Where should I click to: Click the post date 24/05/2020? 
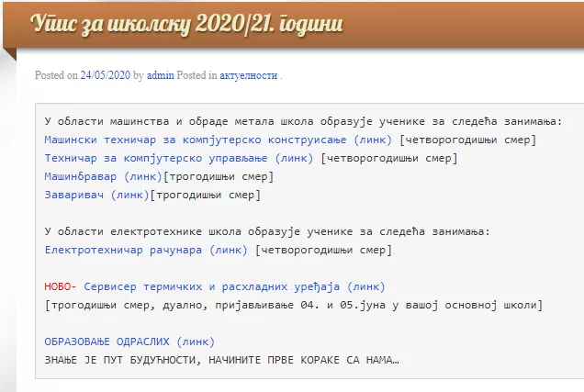click(x=105, y=75)
